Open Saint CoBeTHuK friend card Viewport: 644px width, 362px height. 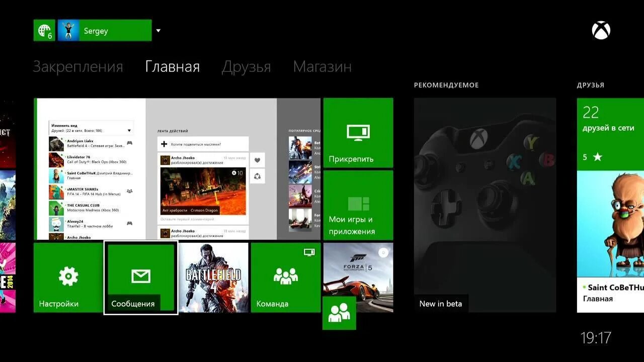click(x=610, y=242)
